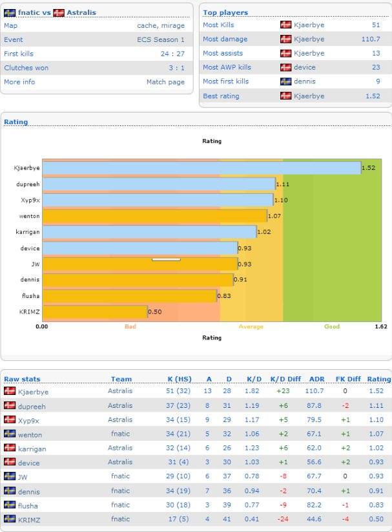Viewport: 392px width, 532px height.
Task: Click the 110.7 Most damage value
Action: tap(371, 39)
